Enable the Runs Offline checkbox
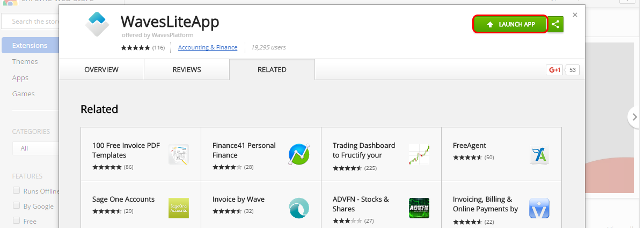 point(17,190)
